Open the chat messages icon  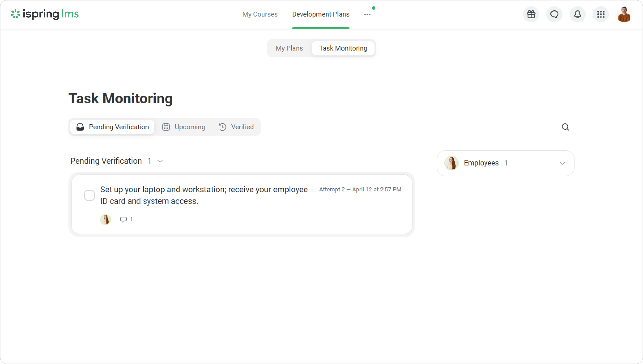(554, 14)
